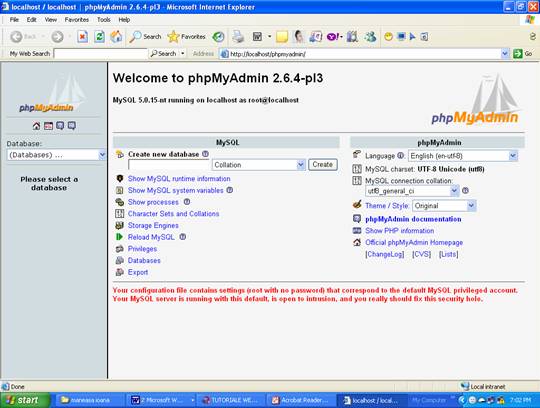Image resolution: width=540 pixels, height=408 pixels.
Task: Click the browser Forward arrow
Action: [x=58, y=36]
